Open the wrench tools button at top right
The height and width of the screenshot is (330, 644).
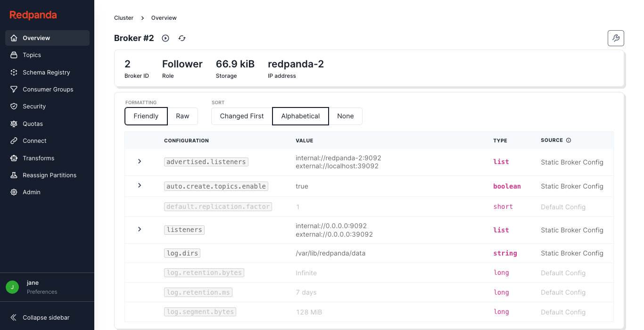616,38
